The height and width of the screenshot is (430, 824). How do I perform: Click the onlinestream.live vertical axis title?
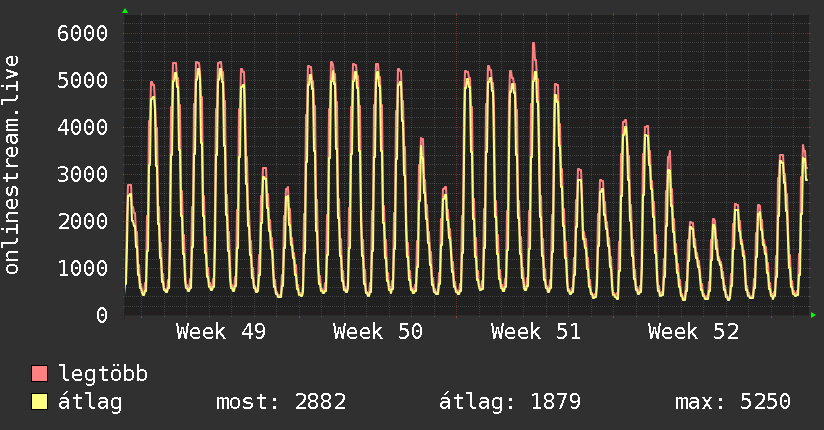(x=13, y=165)
